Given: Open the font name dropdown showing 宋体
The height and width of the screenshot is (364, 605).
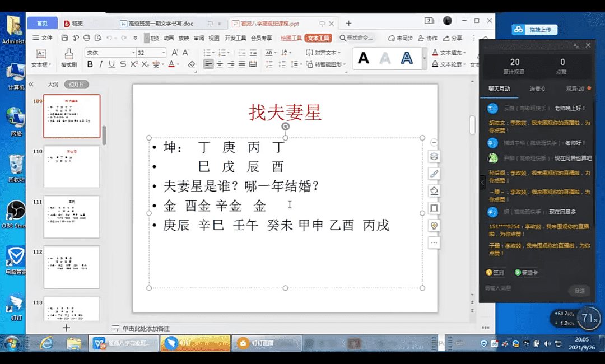Looking at the screenshot, I should (x=110, y=53).
